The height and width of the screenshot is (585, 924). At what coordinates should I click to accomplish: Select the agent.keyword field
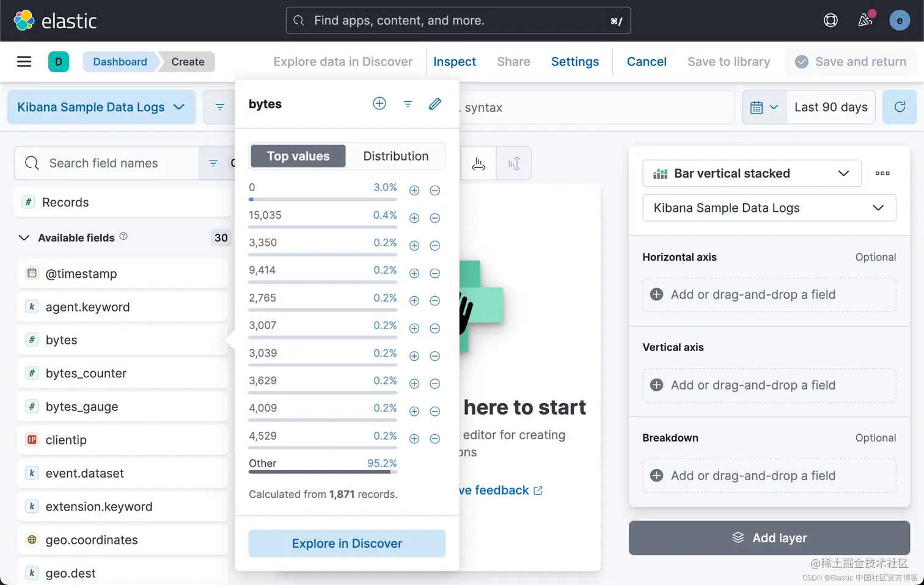[122, 307]
